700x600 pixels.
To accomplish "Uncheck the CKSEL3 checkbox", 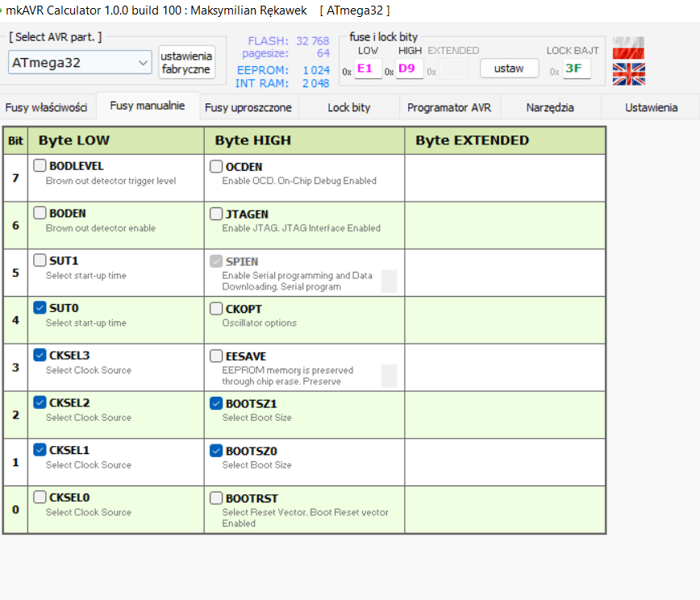I will point(40,355).
